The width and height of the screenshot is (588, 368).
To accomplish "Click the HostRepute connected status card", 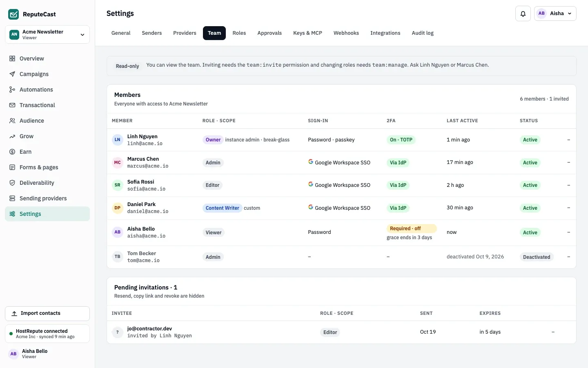I will pyautogui.click(x=47, y=334).
